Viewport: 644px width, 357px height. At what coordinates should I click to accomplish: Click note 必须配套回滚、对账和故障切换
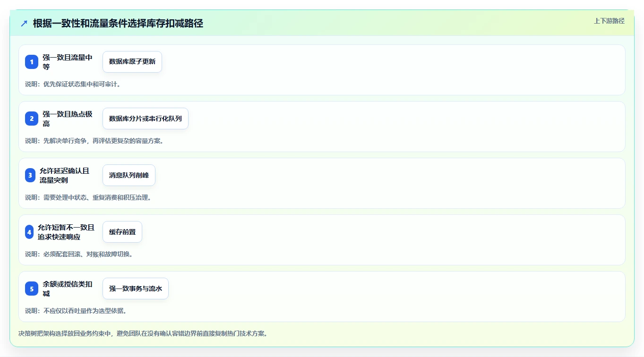coord(79,254)
